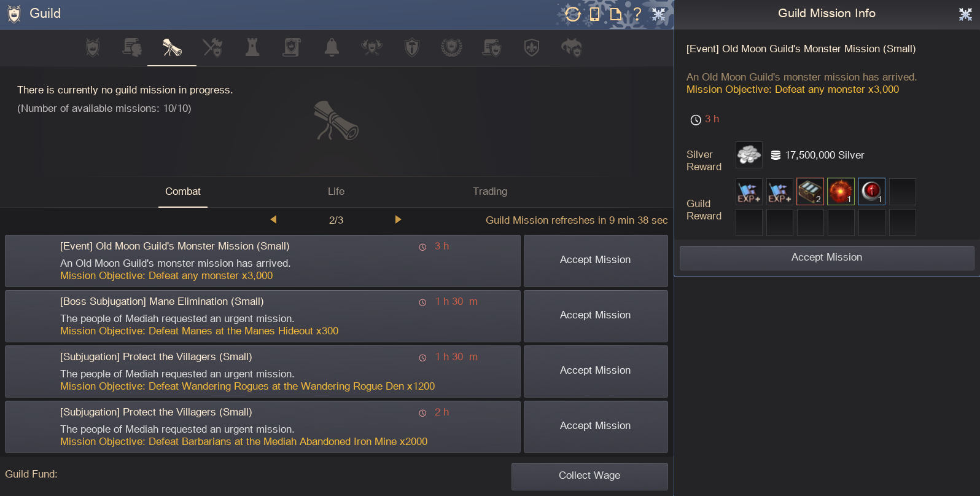This screenshot has width=980, height=496.
Task: Click the laurel wreath shield tab icon
Action: point(451,47)
